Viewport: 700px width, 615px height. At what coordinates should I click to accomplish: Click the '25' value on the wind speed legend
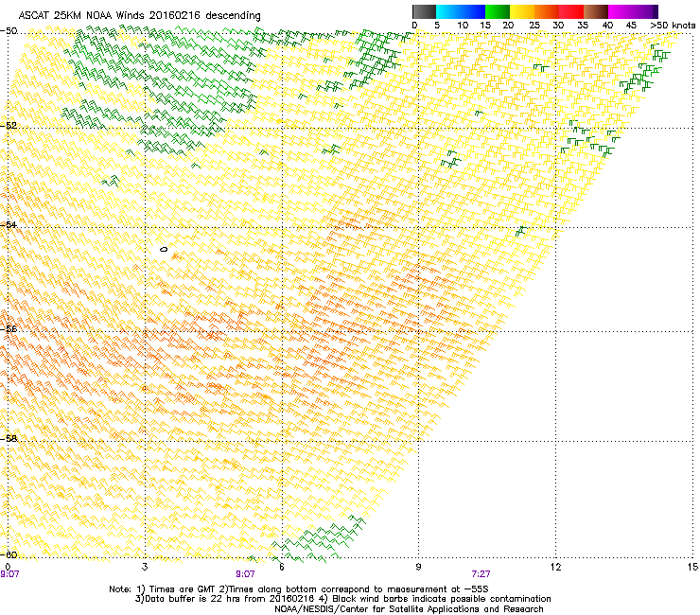click(x=534, y=26)
